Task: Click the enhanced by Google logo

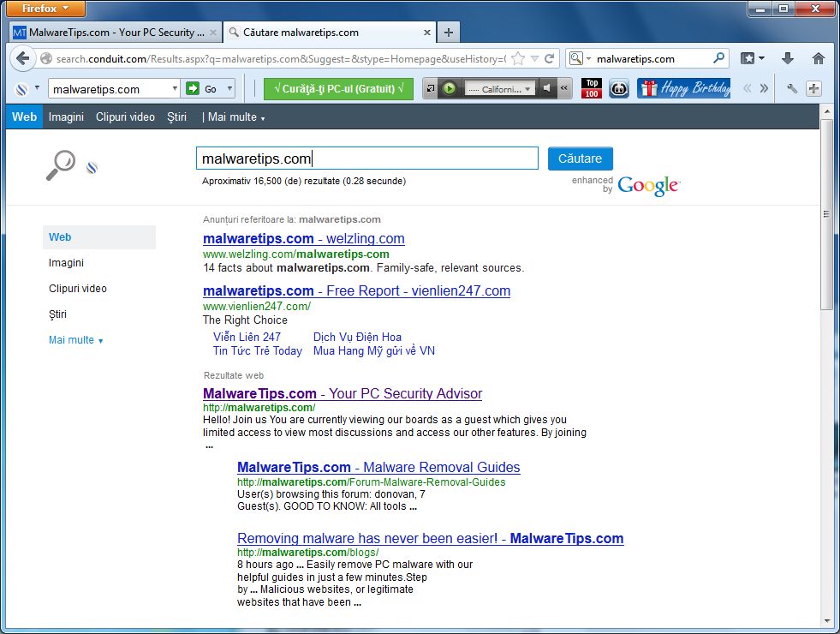Action: (626, 185)
